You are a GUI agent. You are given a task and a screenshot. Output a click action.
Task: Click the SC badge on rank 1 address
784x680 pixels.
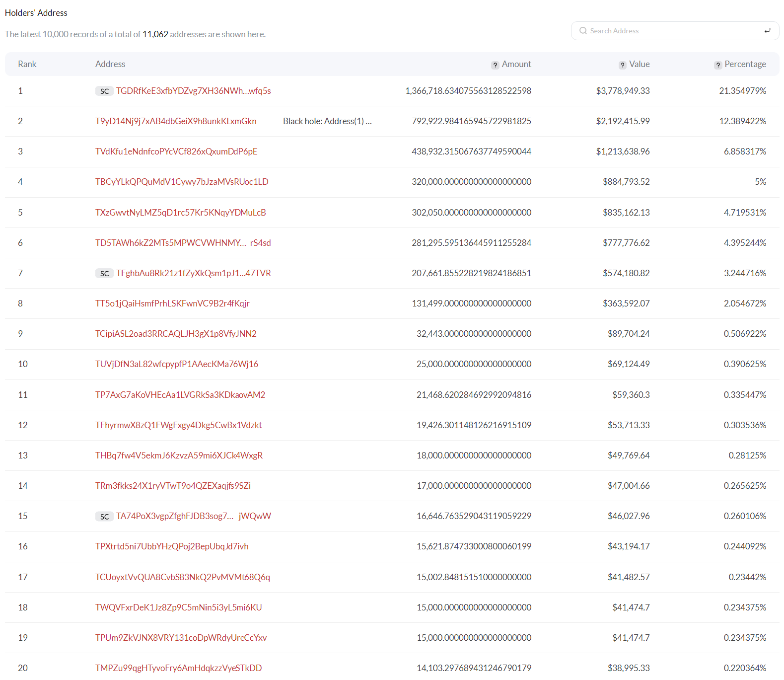104,91
